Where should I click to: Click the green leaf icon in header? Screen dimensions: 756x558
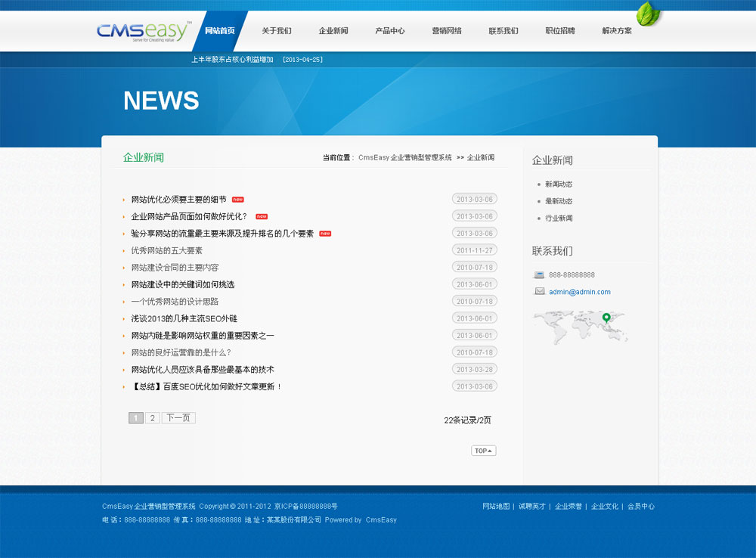[x=647, y=14]
